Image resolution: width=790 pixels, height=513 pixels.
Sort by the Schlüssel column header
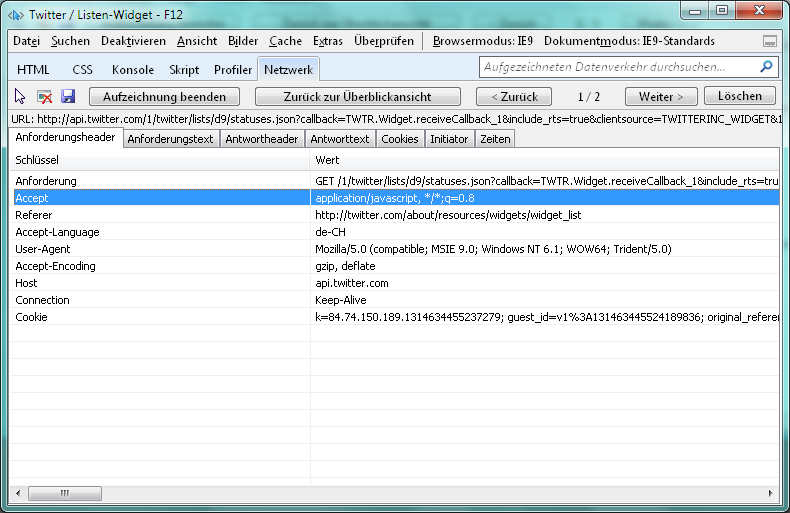[160, 160]
